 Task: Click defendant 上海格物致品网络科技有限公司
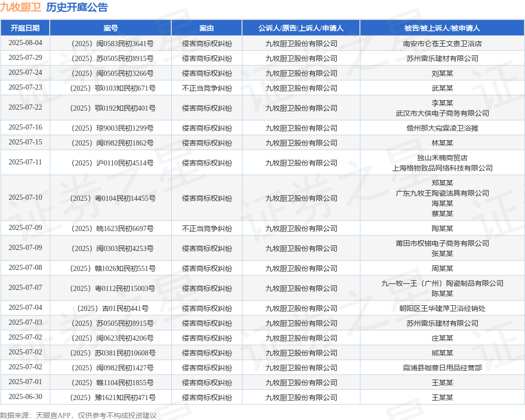coord(442,168)
